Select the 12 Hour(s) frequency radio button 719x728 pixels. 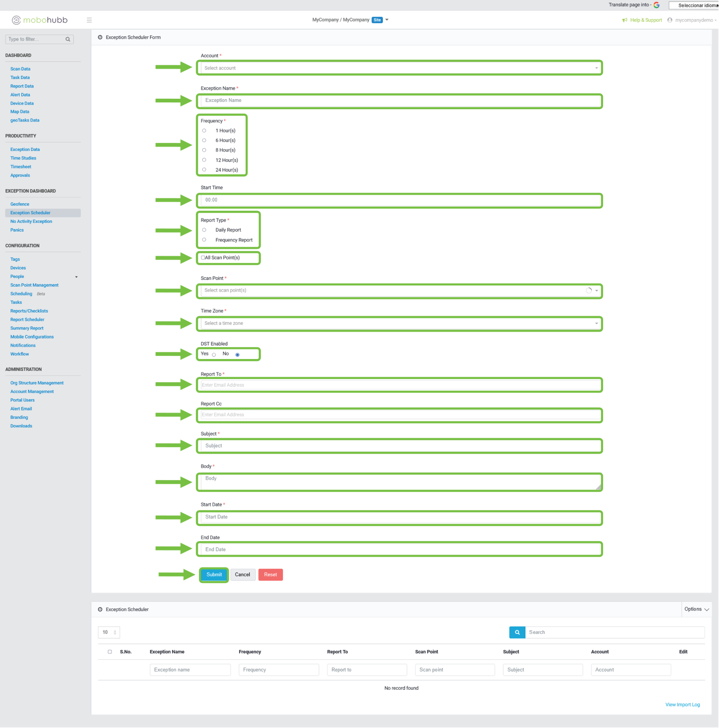coord(204,160)
